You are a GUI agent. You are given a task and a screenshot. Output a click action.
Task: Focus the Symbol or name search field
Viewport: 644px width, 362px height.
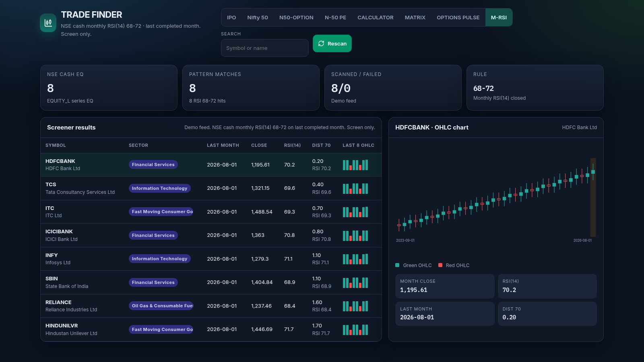(x=265, y=48)
